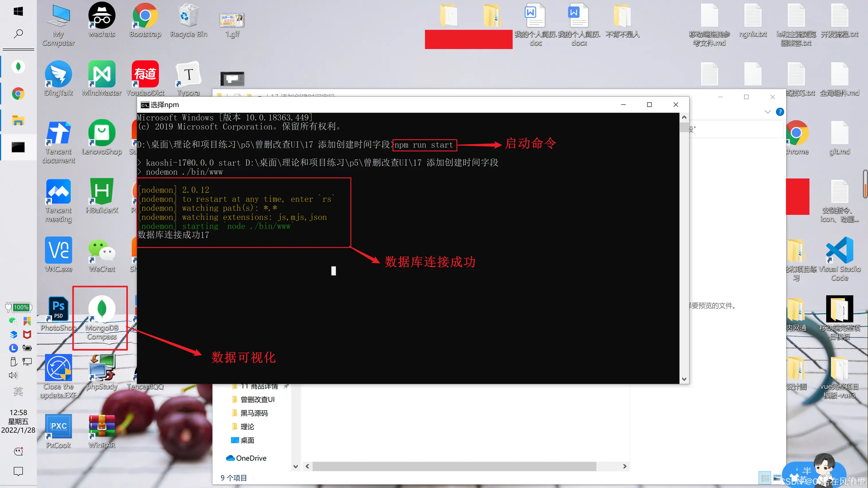The height and width of the screenshot is (488, 868).
Task: Click the folder tree scroll-down arrow
Action: click(x=296, y=466)
